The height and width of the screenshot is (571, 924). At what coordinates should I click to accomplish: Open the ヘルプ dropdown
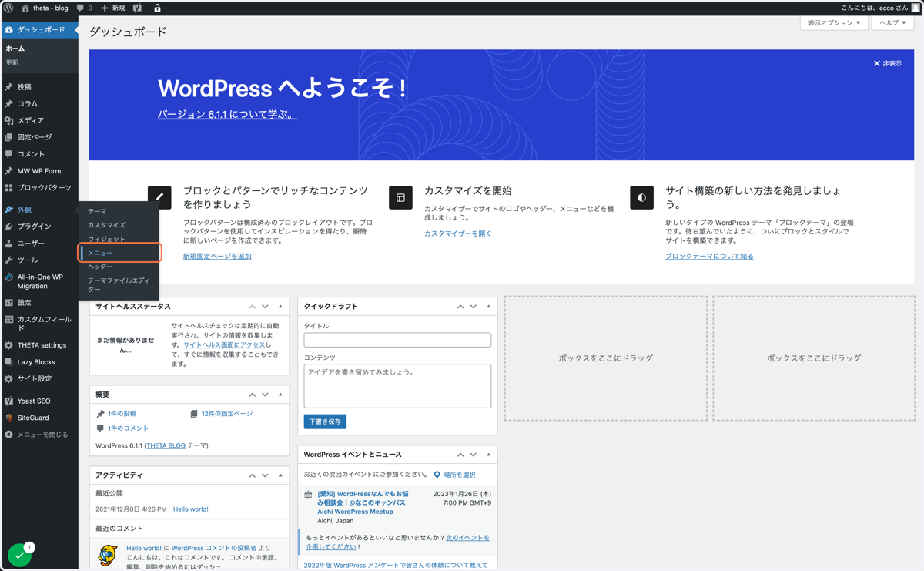click(893, 23)
